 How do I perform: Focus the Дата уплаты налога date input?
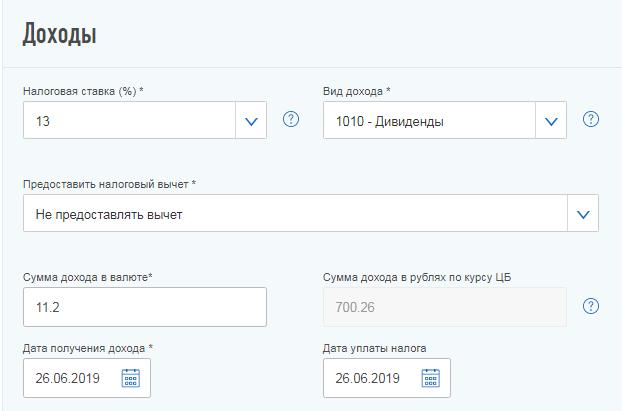pyautogui.click(x=387, y=378)
